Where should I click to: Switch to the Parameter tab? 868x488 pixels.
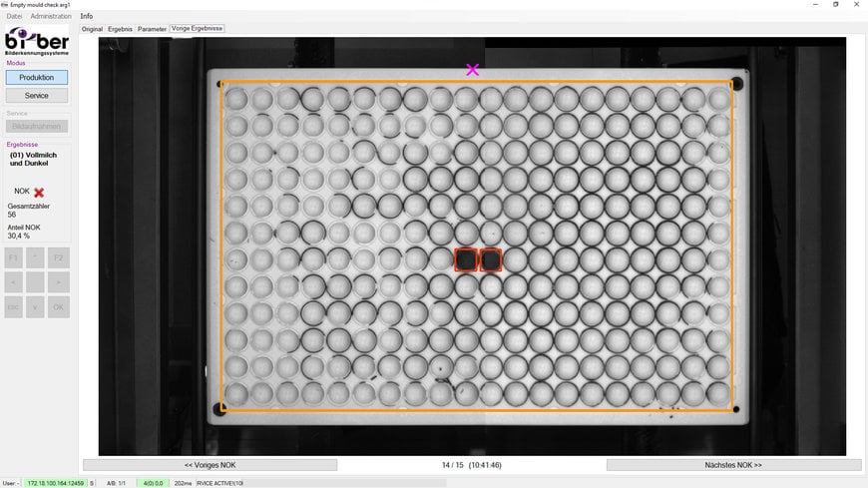coord(152,29)
